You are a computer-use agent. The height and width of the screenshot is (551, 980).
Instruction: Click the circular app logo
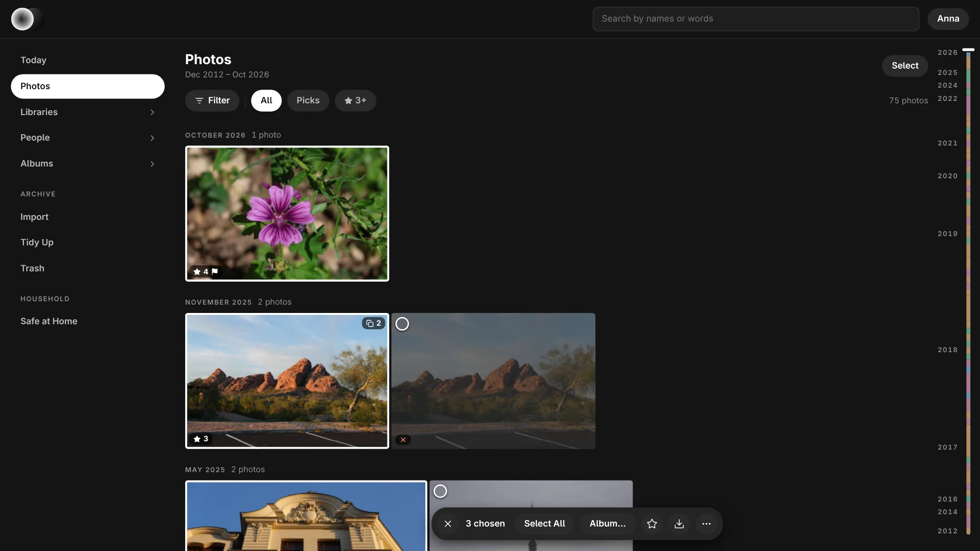point(23,19)
